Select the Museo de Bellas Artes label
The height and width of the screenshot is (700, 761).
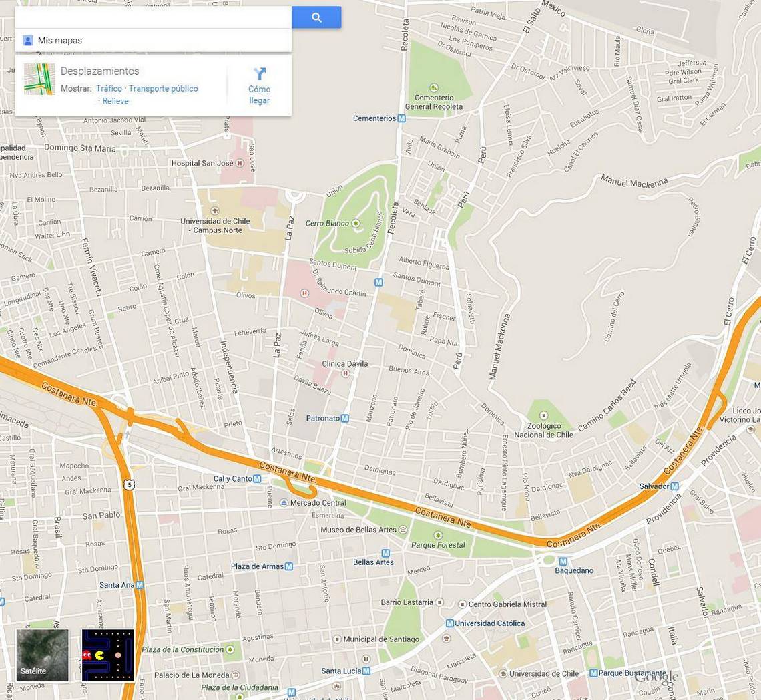point(358,530)
